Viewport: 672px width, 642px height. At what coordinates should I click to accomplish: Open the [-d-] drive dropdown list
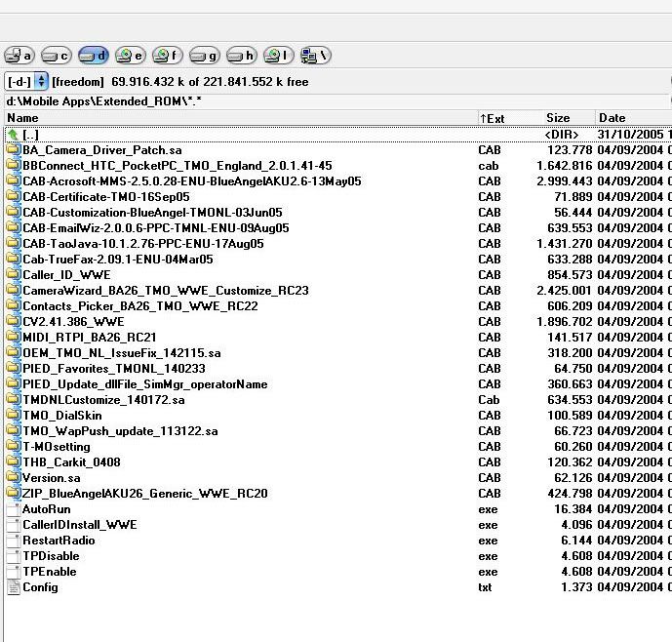click(26, 82)
